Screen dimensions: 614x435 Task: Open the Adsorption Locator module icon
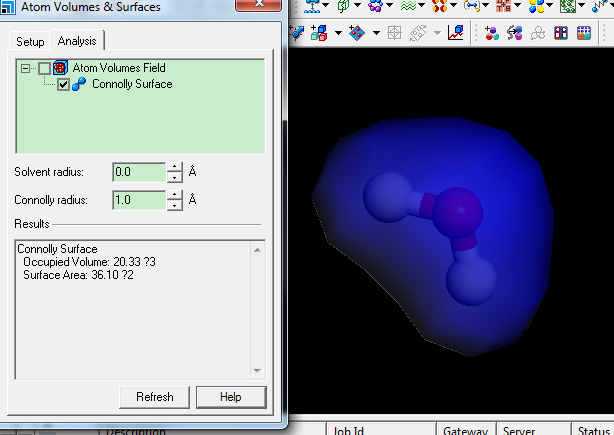[312, 5]
